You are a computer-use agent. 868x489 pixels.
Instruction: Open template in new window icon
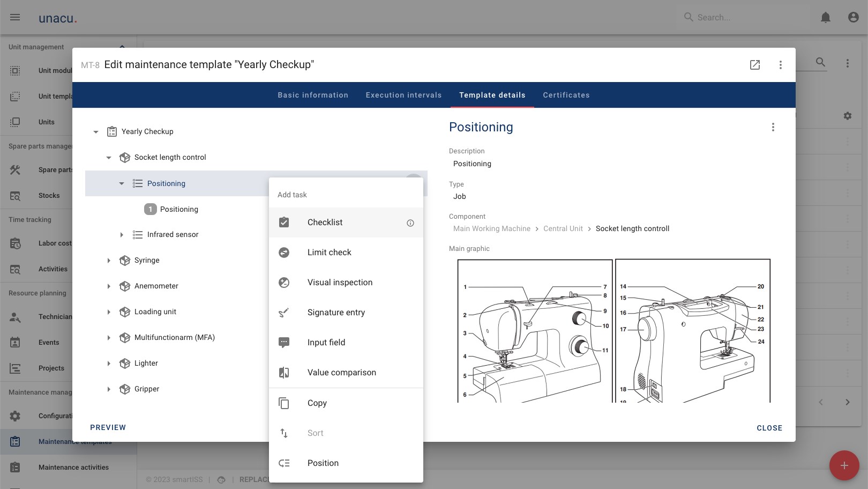(x=755, y=65)
